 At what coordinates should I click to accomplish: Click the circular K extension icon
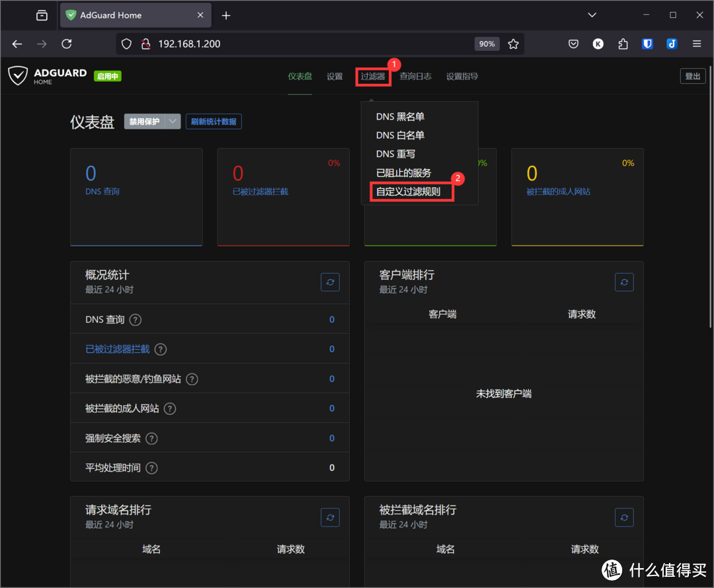[598, 44]
